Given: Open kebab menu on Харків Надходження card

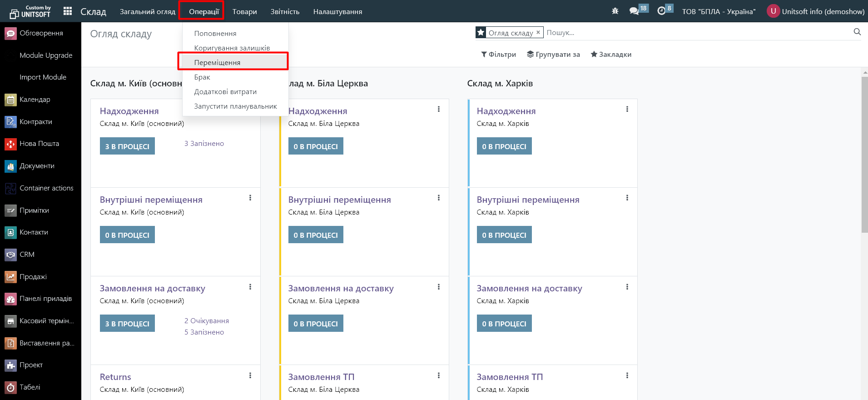Looking at the screenshot, I should [x=627, y=109].
